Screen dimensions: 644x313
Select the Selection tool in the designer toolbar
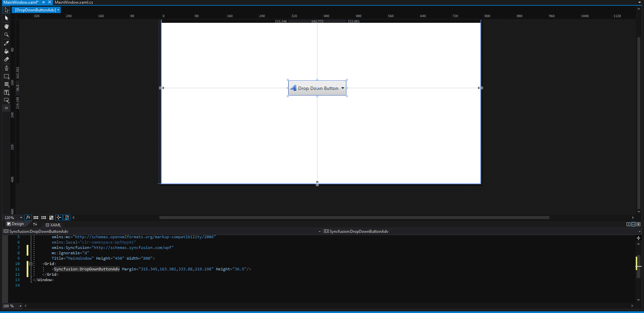6,10
